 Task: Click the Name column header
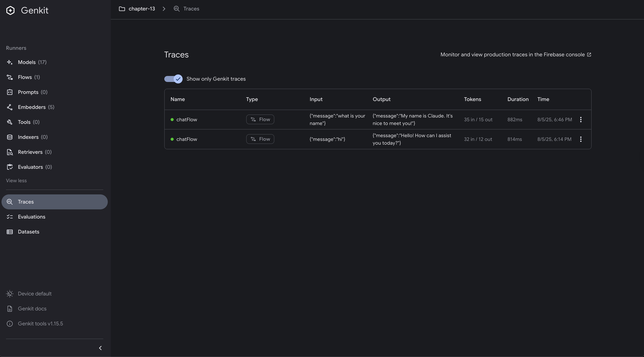click(178, 99)
